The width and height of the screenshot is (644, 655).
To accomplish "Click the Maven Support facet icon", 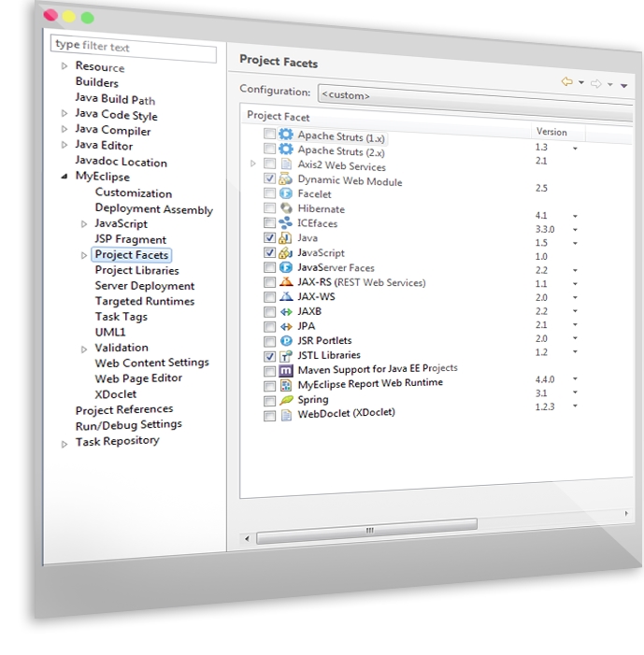I will [x=286, y=371].
